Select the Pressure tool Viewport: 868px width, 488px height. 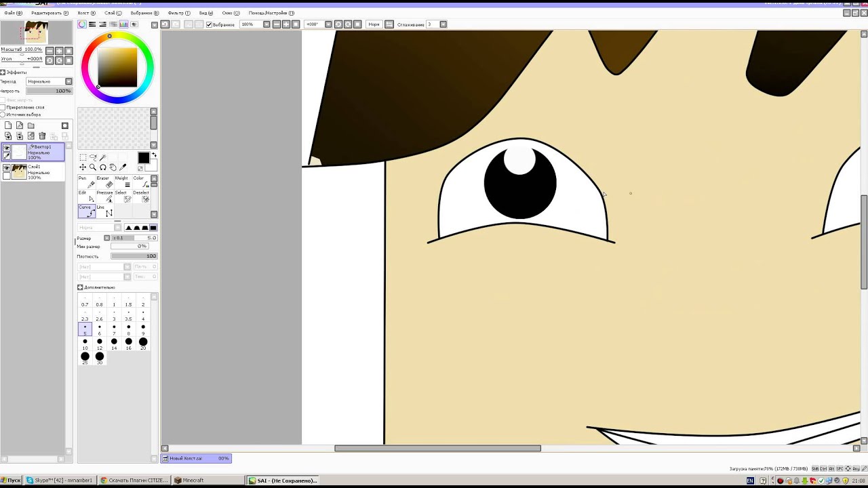(104, 197)
